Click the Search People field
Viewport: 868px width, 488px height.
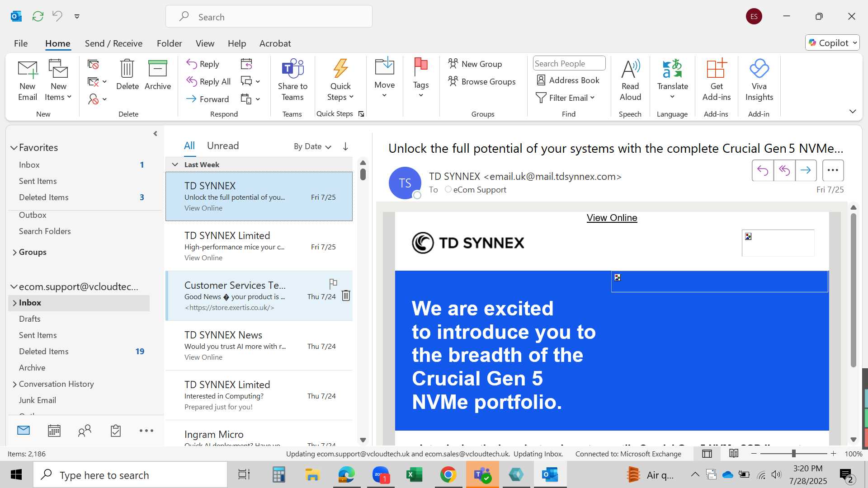569,63
